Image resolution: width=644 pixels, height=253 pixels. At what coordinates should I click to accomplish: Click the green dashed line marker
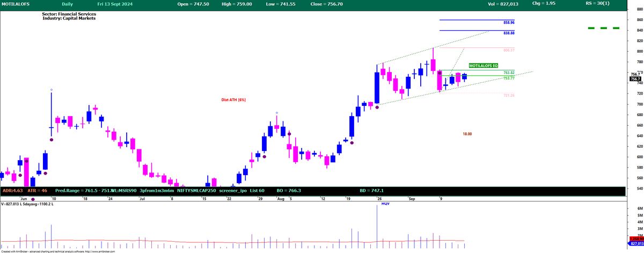[604, 28]
